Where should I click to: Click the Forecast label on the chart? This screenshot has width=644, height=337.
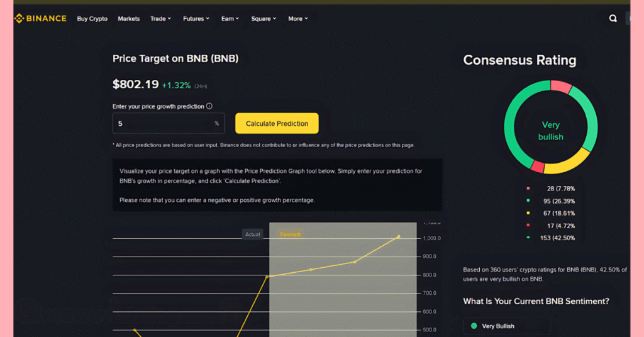click(x=290, y=235)
